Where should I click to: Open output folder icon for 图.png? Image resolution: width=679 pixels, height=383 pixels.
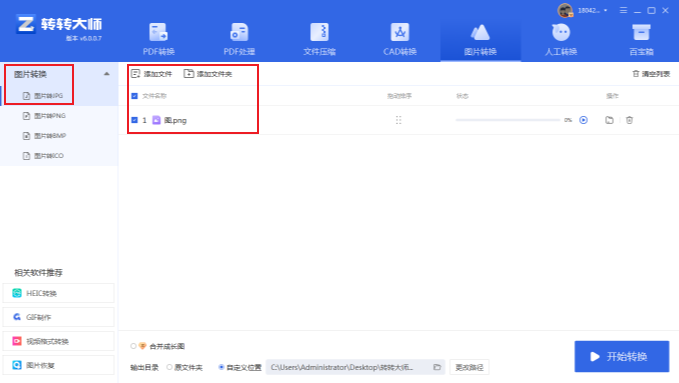[x=609, y=120]
